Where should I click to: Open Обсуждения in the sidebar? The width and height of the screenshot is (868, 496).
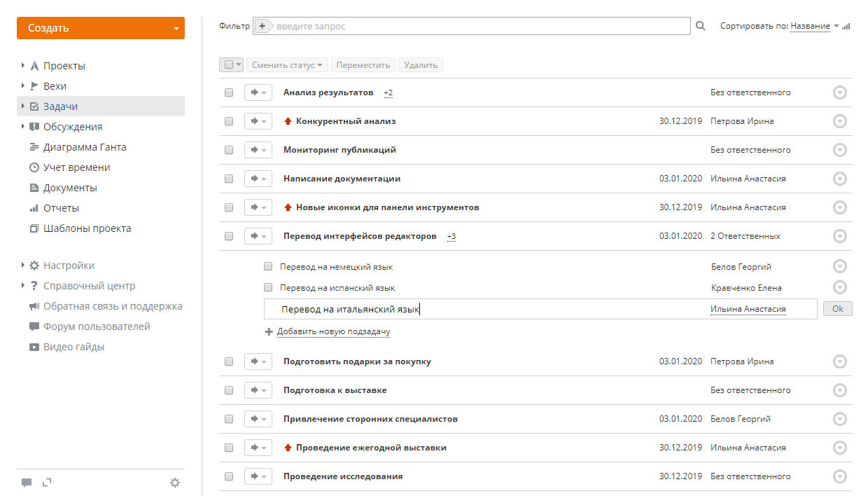pos(73,127)
